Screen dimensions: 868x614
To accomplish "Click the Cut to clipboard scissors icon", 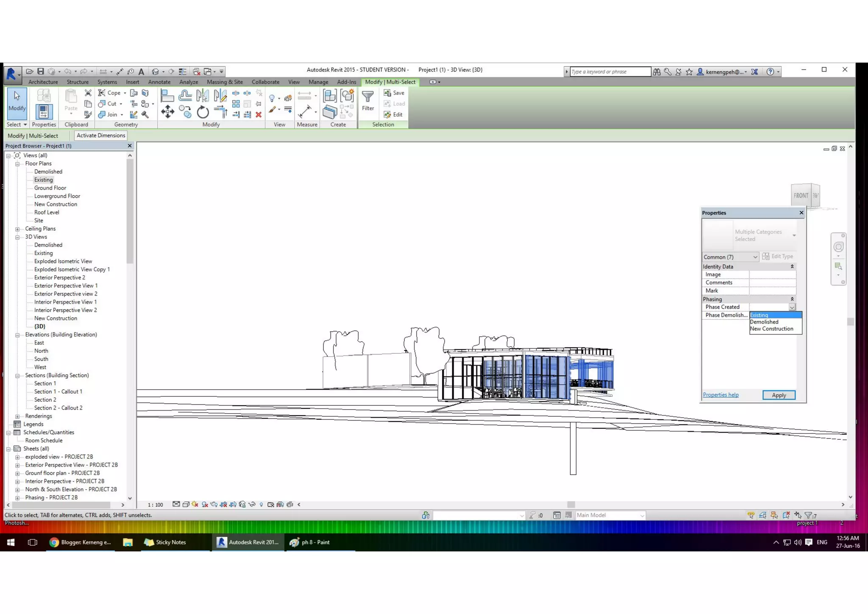I will click(x=88, y=93).
